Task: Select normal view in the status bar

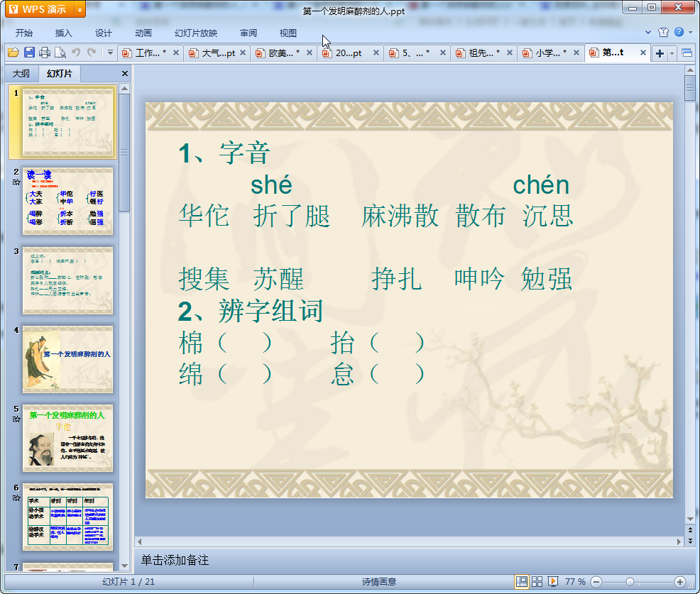Action: [x=522, y=581]
